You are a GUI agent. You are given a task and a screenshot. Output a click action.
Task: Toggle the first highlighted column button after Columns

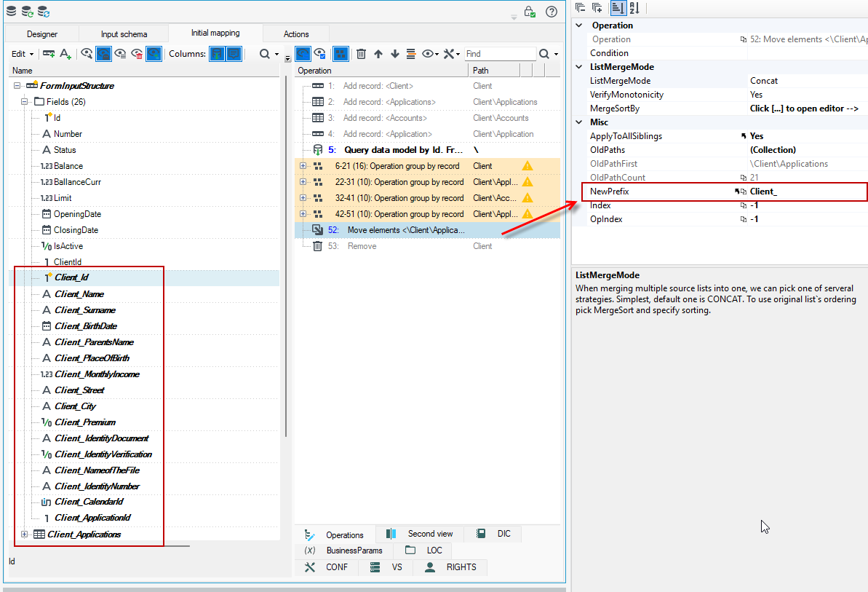pos(217,54)
